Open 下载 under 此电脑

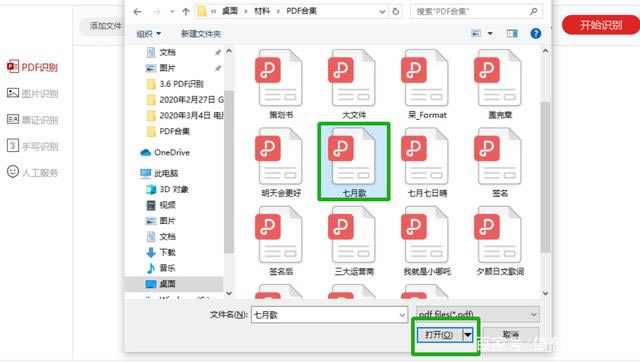(x=167, y=252)
